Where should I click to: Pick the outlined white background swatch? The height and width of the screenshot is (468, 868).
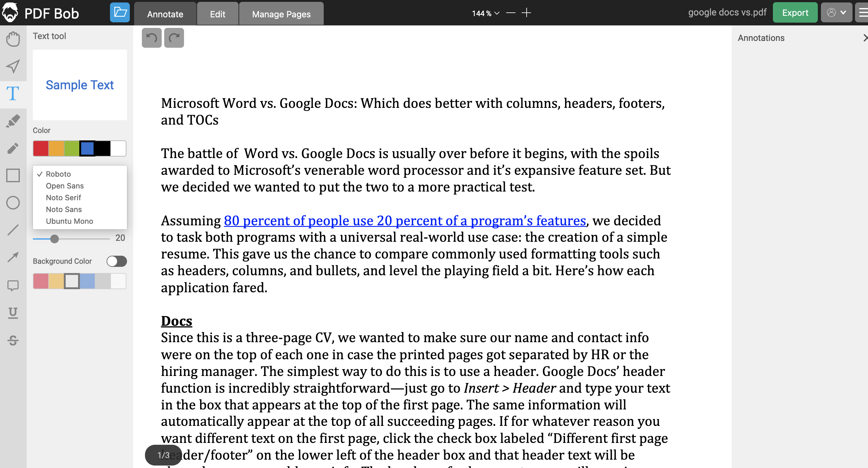point(72,281)
